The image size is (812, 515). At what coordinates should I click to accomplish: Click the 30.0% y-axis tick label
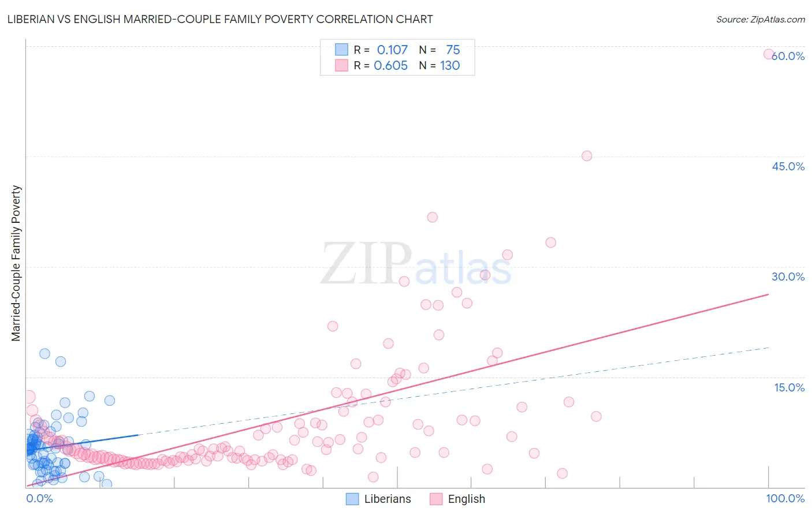[788, 277]
